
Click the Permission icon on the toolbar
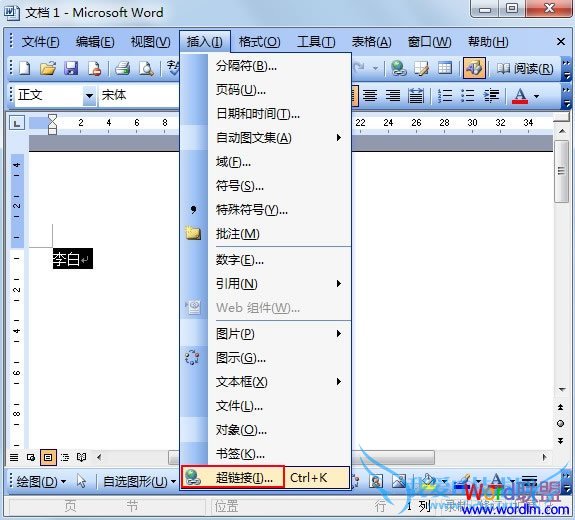(95, 68)
